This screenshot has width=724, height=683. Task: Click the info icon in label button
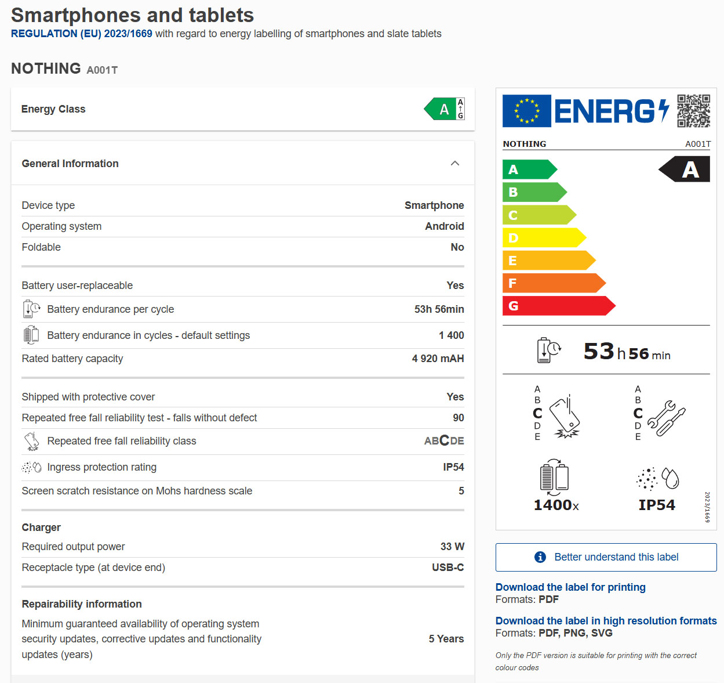[540, 557]
